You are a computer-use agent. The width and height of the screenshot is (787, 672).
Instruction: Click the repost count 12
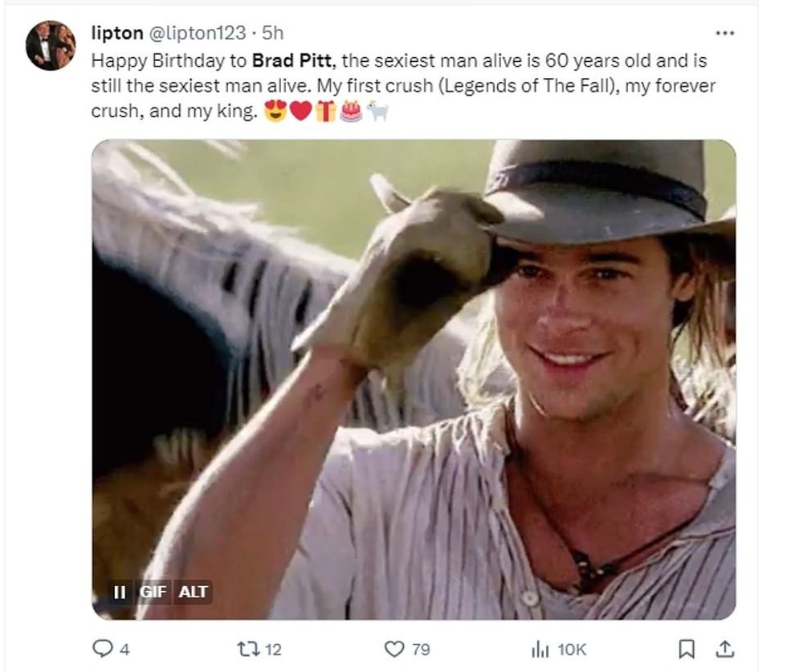(273, 650)
